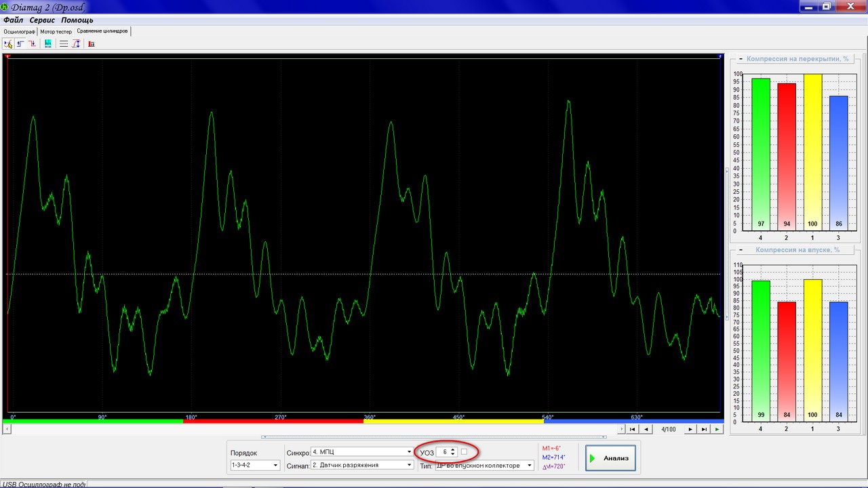Go to previous frame button

pyautogui.click(x=646, y=429)
